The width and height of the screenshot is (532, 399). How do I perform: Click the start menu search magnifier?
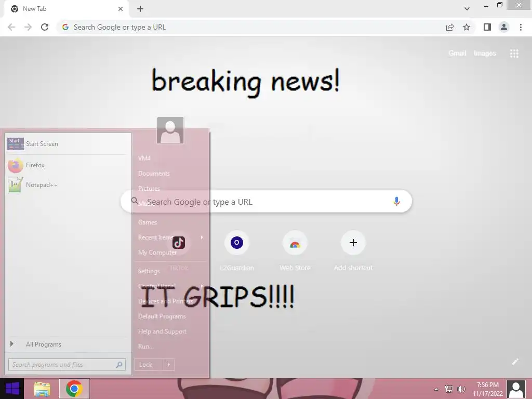point(119,365)
